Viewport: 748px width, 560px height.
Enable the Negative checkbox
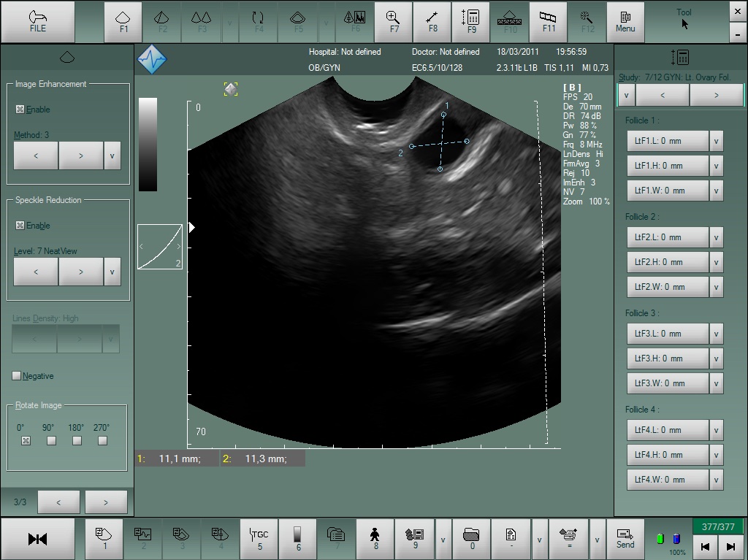pos(16,376)
